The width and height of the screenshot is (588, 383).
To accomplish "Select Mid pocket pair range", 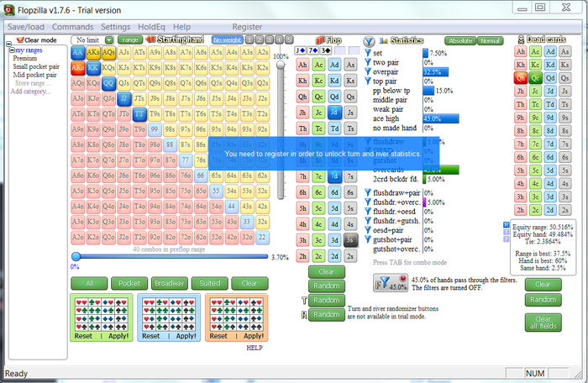I will (x=34, y=75).
